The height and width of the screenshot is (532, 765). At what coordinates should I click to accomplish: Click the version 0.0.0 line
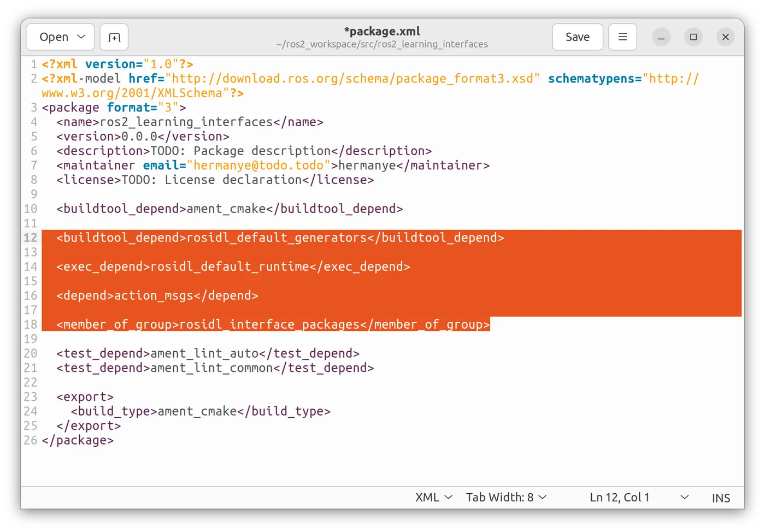click(x=143, y=137)
